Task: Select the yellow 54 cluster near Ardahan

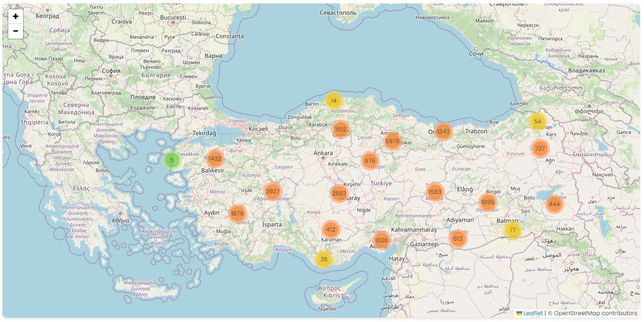Action: point(537,121)
